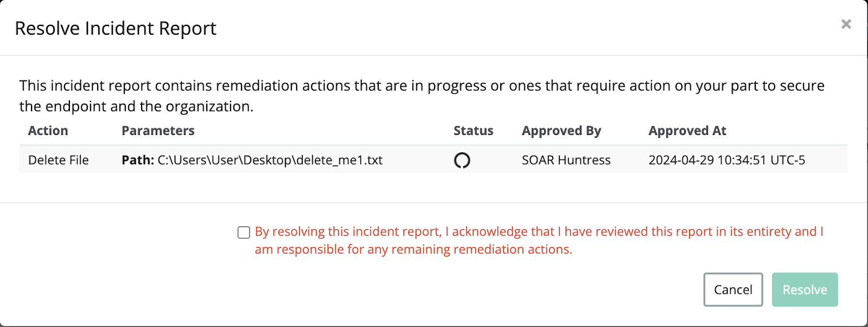Click the Approved By column header
This screenshot has width=868, height=327.
coord(561,131)
